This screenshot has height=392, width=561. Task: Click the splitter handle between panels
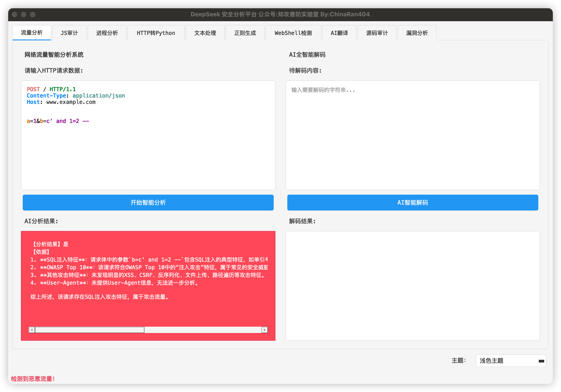click(280, 195)
